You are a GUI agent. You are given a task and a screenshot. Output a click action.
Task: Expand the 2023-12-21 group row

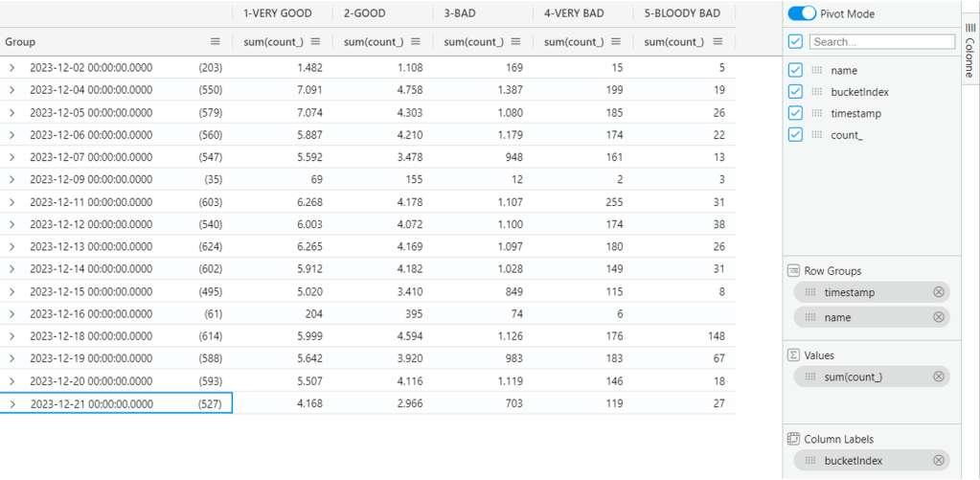(x=11, y=404)
